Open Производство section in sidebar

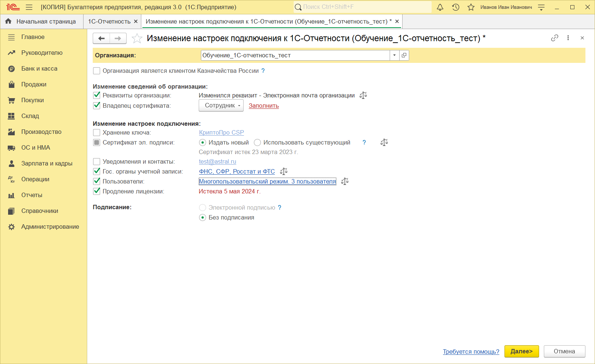click(x=43, y=132)
